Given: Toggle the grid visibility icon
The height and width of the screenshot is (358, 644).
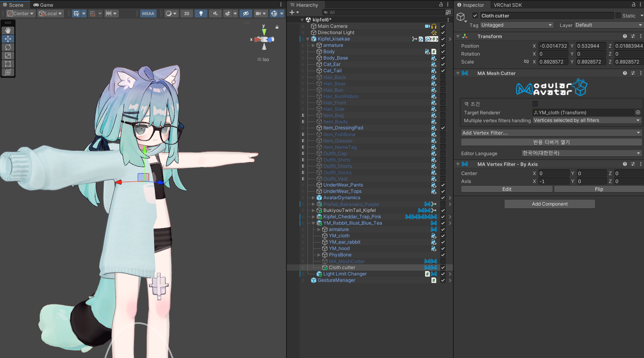Looking at the screenshot, I should pyautogui.click(x=76, y=13).
